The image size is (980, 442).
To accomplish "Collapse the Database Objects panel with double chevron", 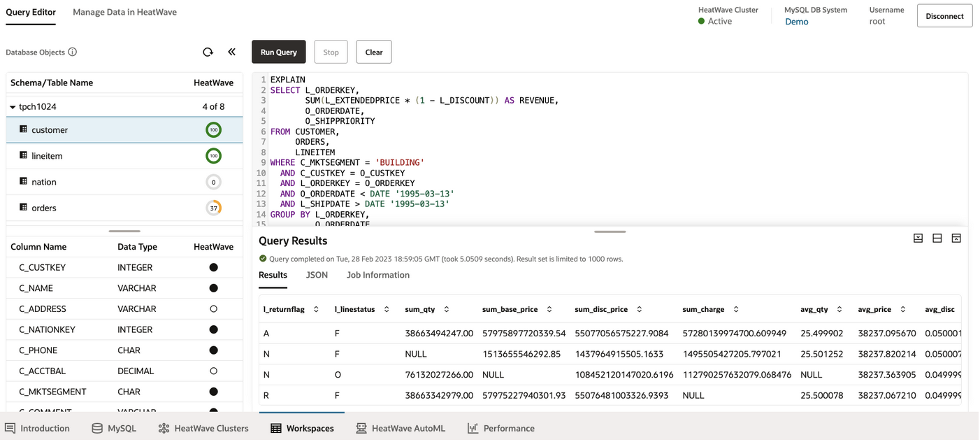I will click(232, 52).
